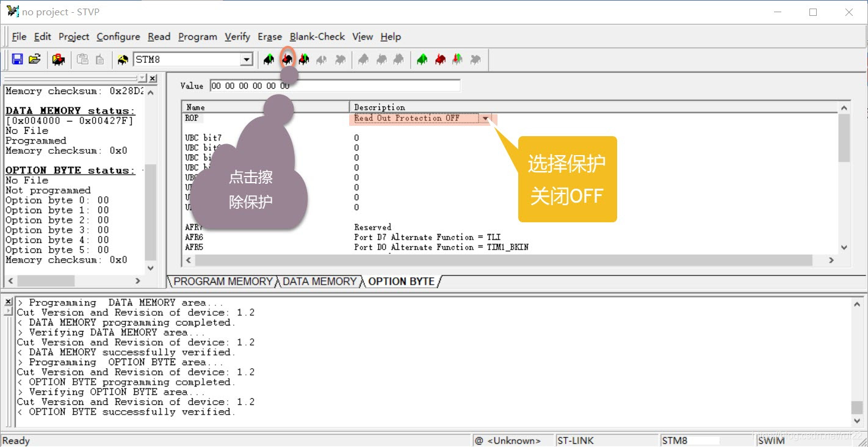Open the Verify menu
Screen dimensions: 868x447
[x=237, y=37]
